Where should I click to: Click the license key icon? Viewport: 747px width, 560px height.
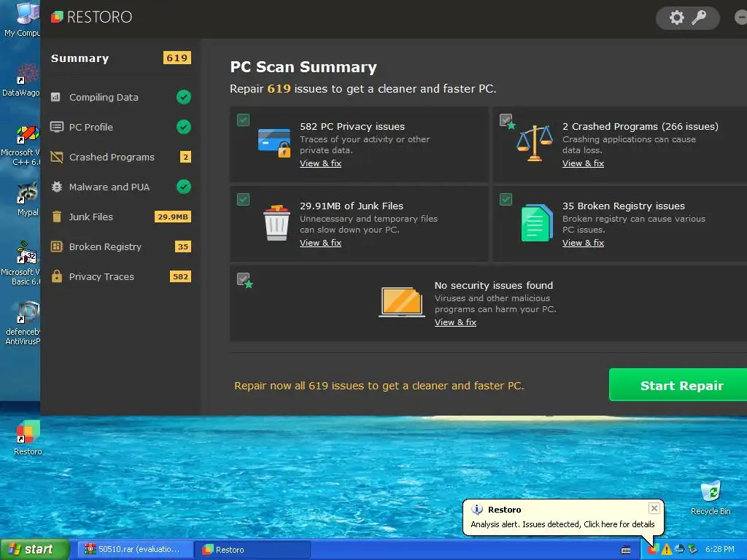pyautogui.click(x=699, y=17)
